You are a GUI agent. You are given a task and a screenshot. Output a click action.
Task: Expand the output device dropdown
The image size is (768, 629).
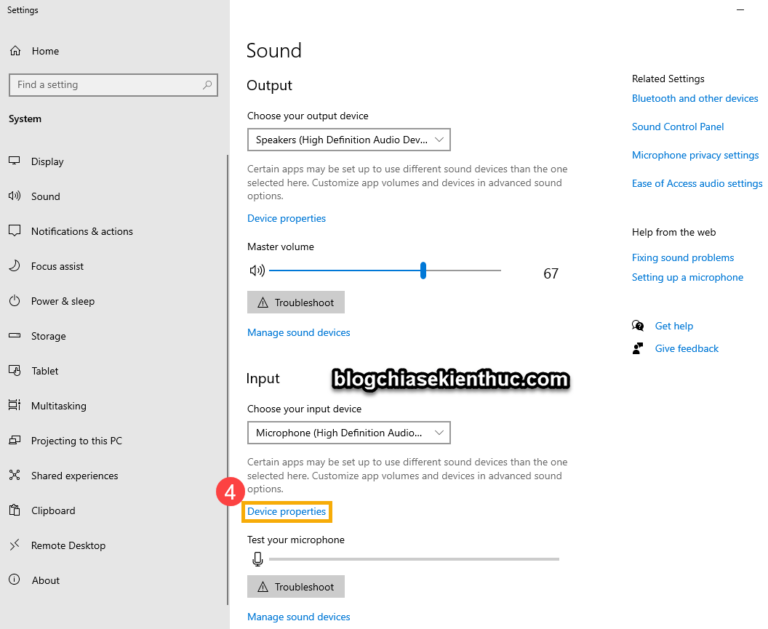(348, 140)
